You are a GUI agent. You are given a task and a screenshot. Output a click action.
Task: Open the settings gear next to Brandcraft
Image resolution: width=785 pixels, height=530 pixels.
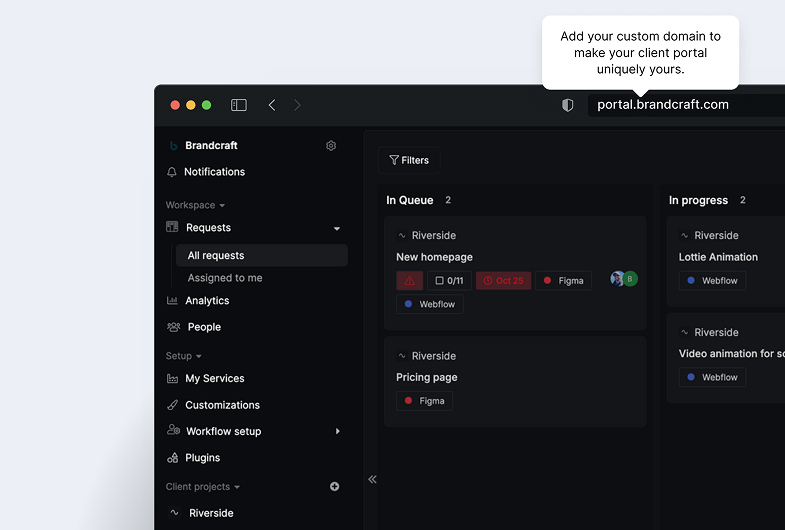point(331,146)
